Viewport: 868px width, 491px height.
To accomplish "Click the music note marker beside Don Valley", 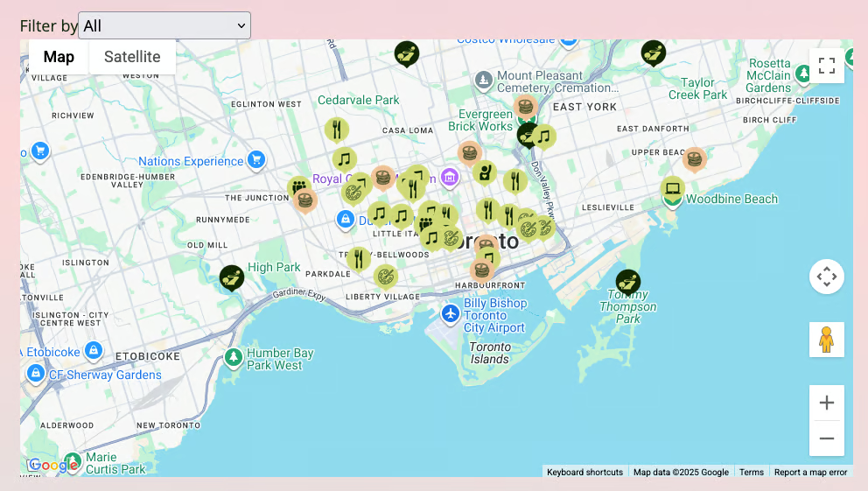I will (544, 137).
